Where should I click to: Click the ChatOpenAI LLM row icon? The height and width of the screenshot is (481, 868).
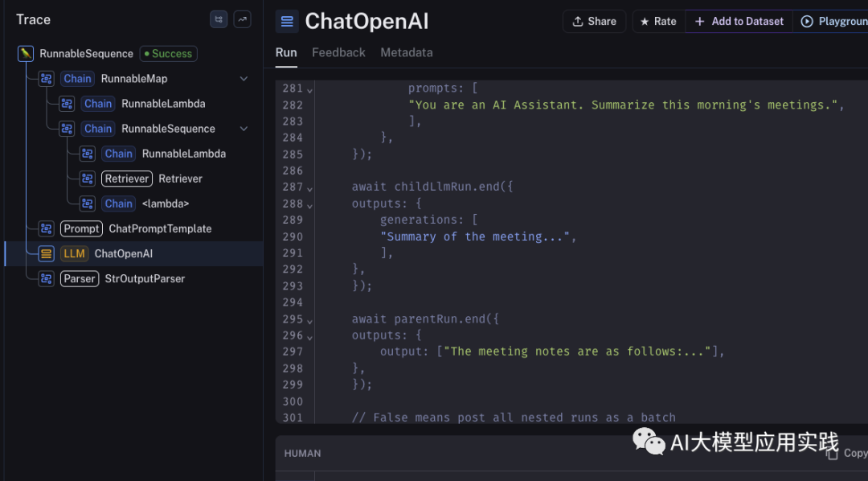click(46, 253)
